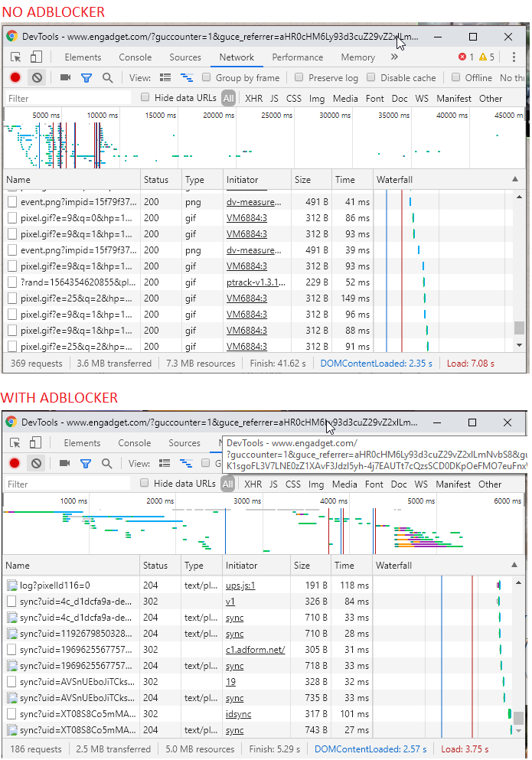Enable the Preserve log checkbox

299,77
